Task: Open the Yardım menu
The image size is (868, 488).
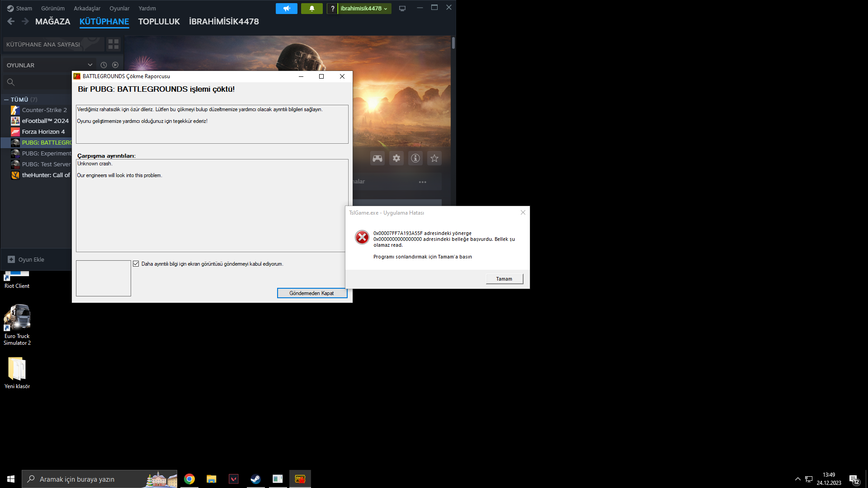Action: 147,9
